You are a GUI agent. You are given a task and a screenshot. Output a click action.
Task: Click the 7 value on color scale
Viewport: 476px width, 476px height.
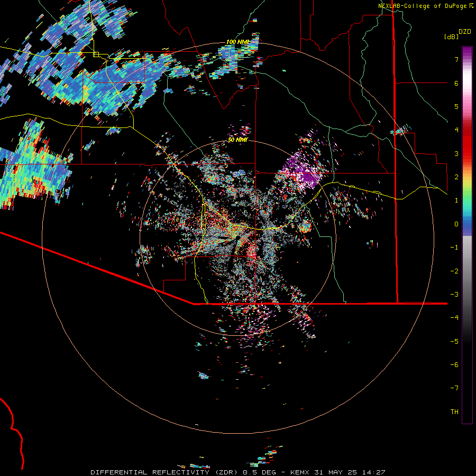click(x=456, y=59)
